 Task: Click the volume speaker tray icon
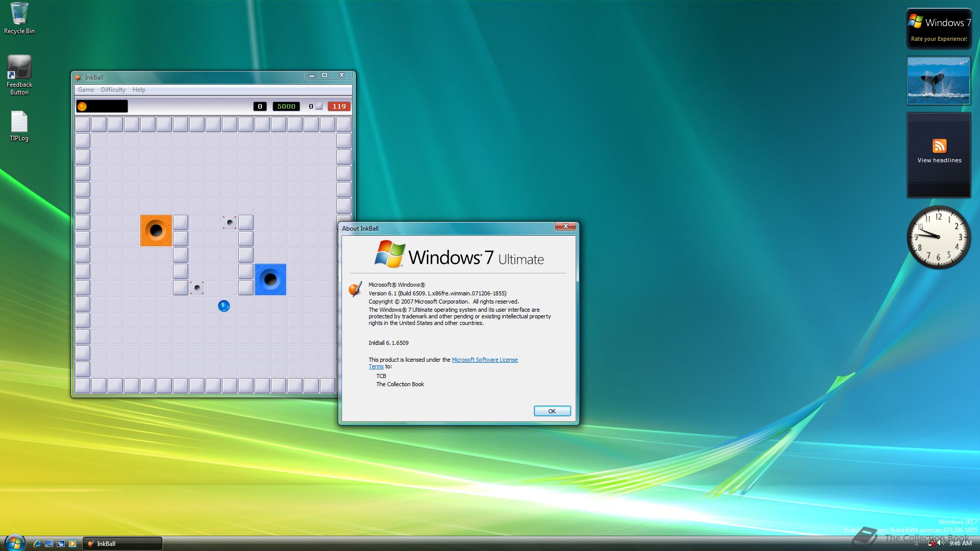(941, 543)
